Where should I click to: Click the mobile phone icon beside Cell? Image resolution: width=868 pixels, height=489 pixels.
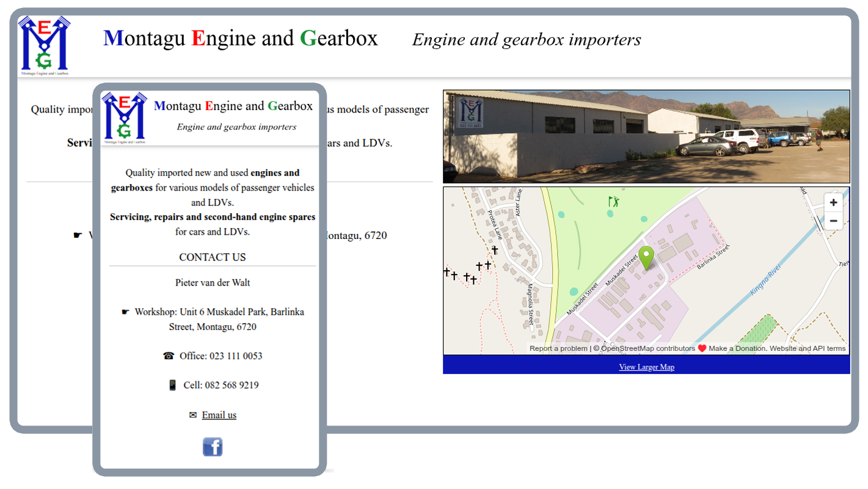coord(172,385)
